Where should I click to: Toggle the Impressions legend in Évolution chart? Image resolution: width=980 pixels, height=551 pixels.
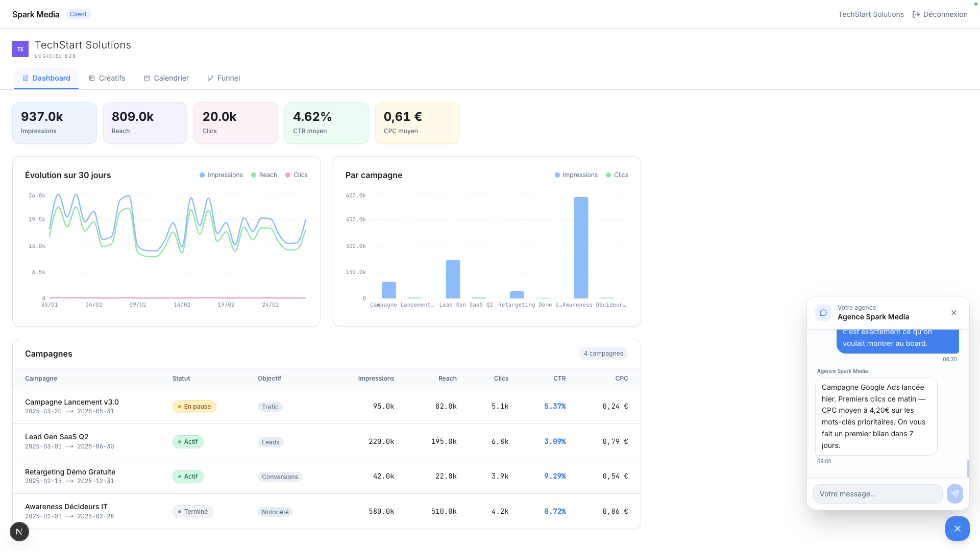[x=221, y=175]
